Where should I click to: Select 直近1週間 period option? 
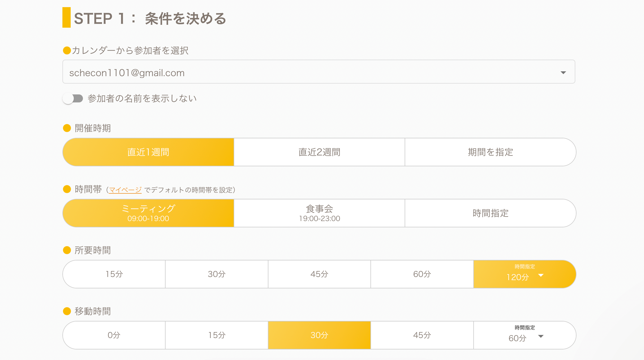click(x=148, y=152)
